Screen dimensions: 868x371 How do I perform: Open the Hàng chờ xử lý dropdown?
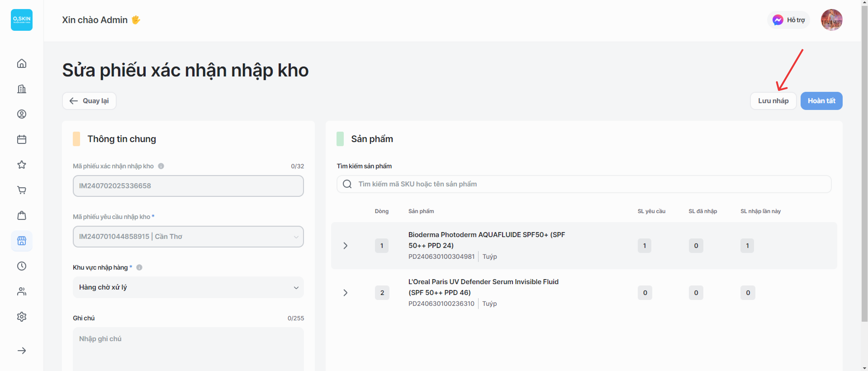coord(188,288)
